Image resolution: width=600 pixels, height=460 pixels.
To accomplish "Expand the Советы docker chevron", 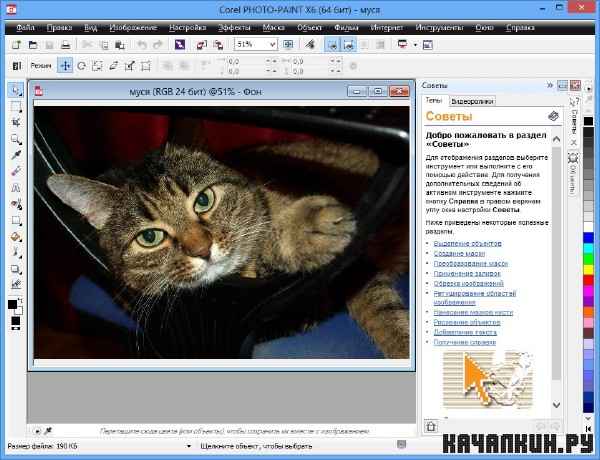I will (550, 85).
